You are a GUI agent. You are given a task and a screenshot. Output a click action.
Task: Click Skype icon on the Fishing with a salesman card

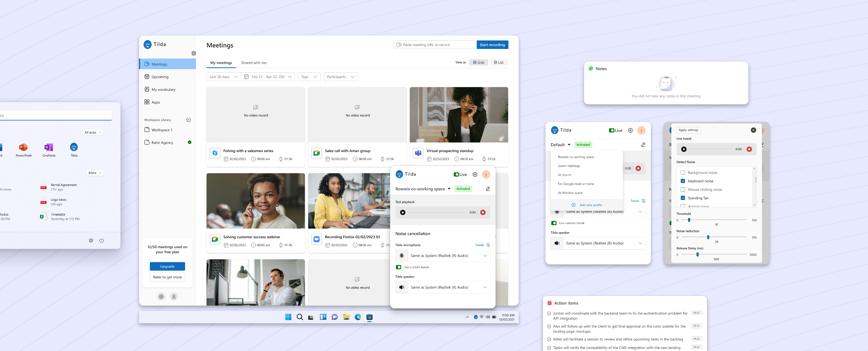(215, 153)
